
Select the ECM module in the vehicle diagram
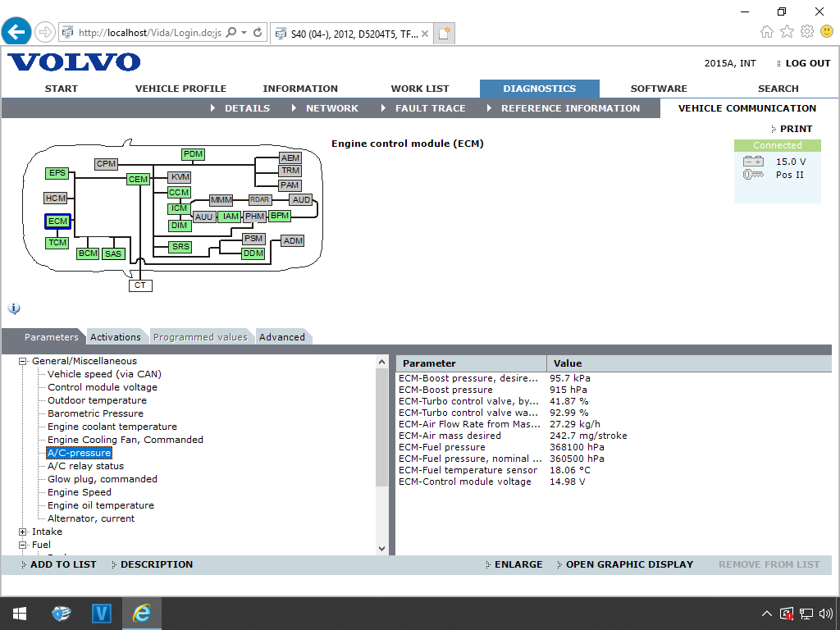pos(57,221)
